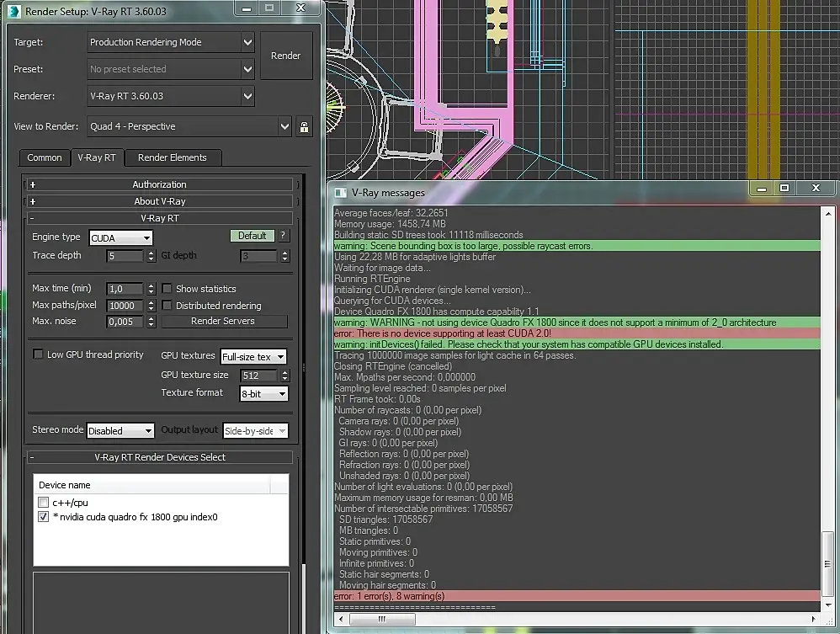Click the question mark help button
This screenshot has height=634, width=840.
[283, 236]
